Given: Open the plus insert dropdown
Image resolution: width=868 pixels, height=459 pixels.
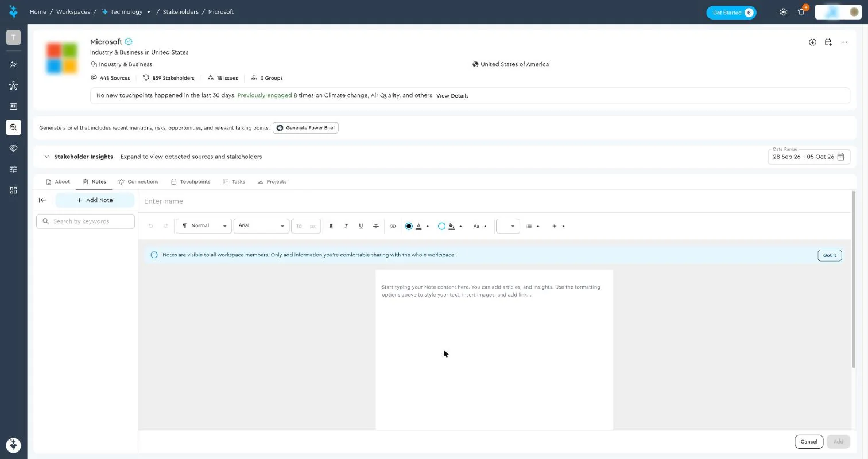Looking at the screenshot, I should (559, 226).
